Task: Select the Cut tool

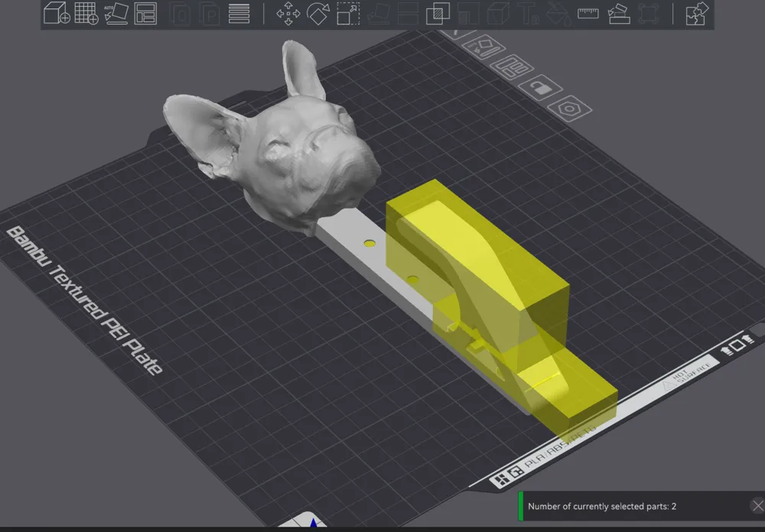Action: [408, 14]
